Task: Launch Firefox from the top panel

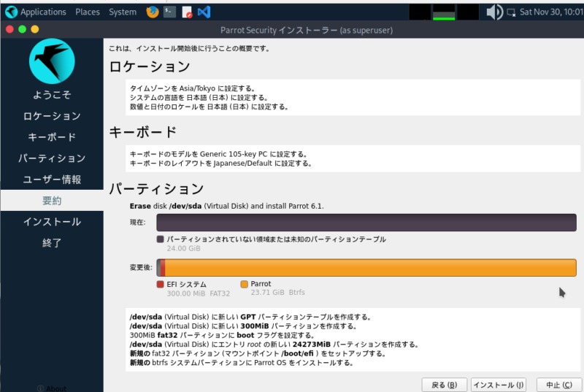Action: click(x=152, y=12)
